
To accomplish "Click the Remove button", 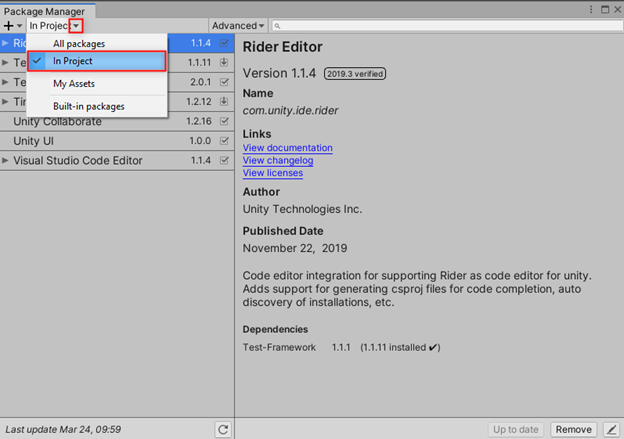I will pyautogui.click(x=573, y=429).
